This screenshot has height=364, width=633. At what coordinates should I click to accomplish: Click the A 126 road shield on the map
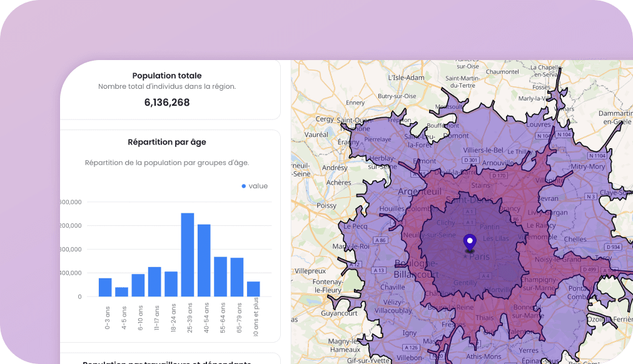click(x=411, y=348)
